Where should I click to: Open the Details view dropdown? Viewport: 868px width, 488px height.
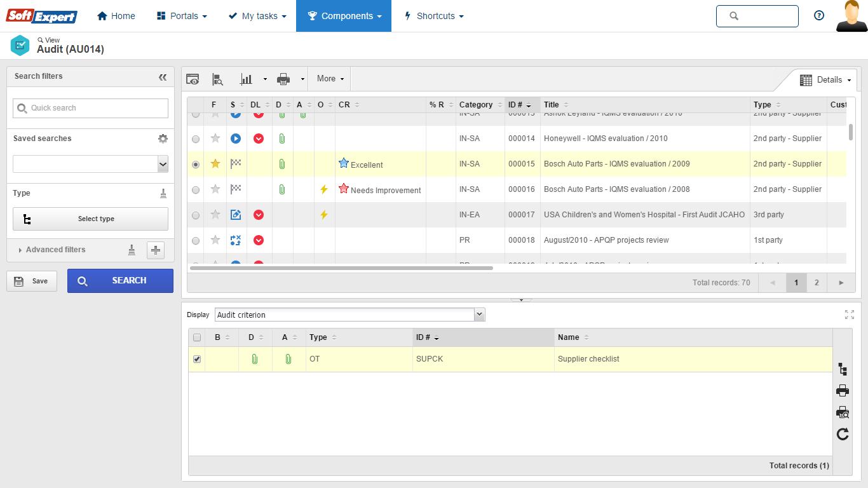[825, 80]
